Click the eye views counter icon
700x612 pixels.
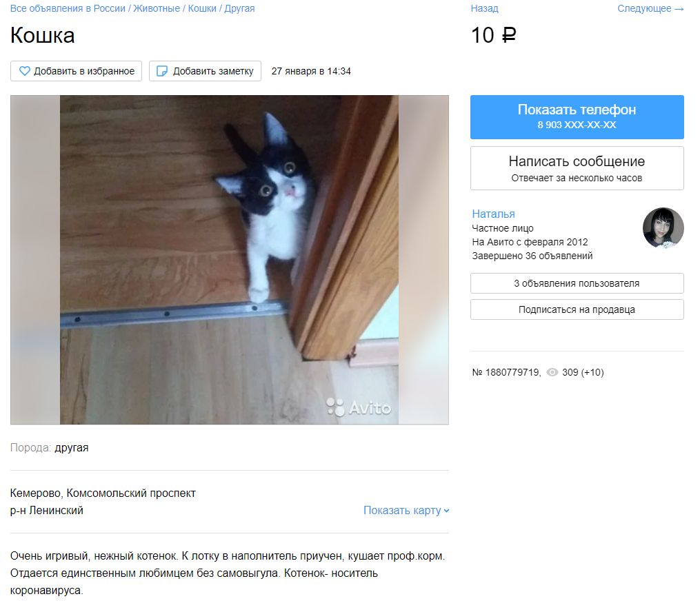[x=552, y=372]
